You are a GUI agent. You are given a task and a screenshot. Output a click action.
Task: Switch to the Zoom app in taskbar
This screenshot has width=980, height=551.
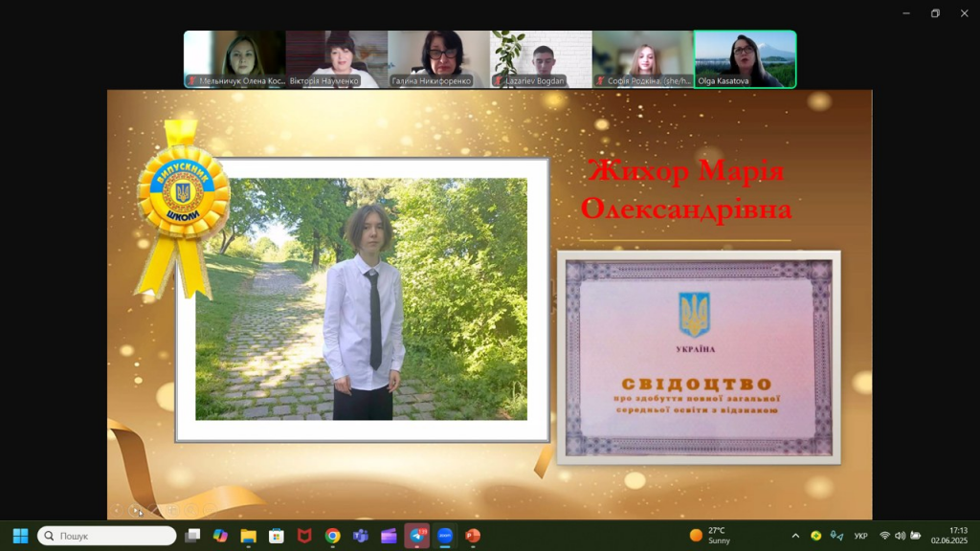click(445, 536)
